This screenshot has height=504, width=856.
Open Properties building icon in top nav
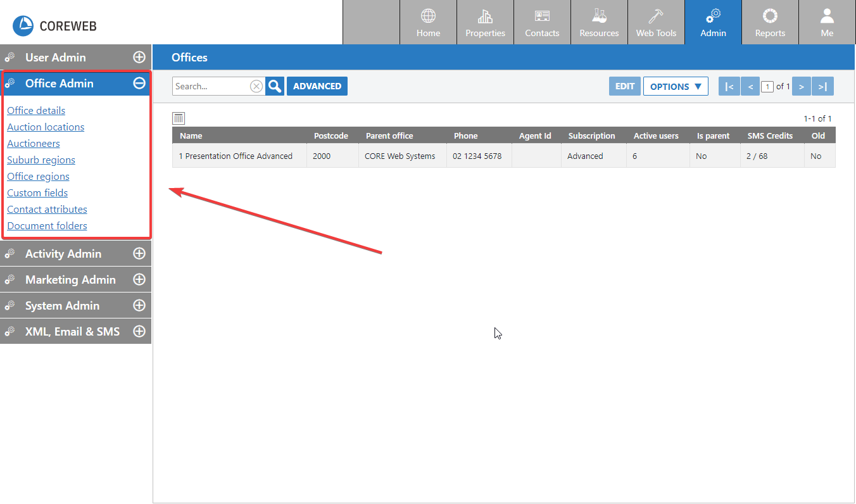pyautogui.click(x=485, y=16)
